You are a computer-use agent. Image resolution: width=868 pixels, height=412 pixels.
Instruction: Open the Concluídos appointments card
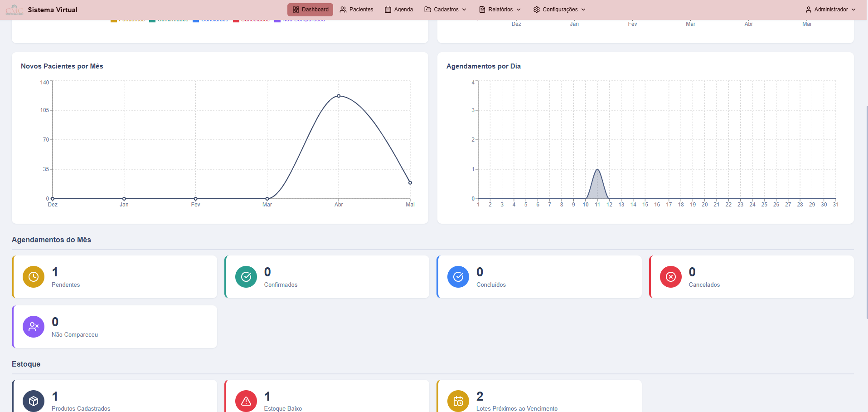tap(539, 277)
